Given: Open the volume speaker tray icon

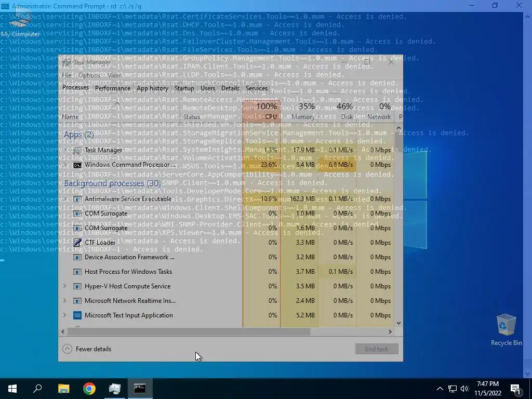Looking at the screenshot, I should tap(464, 389).
